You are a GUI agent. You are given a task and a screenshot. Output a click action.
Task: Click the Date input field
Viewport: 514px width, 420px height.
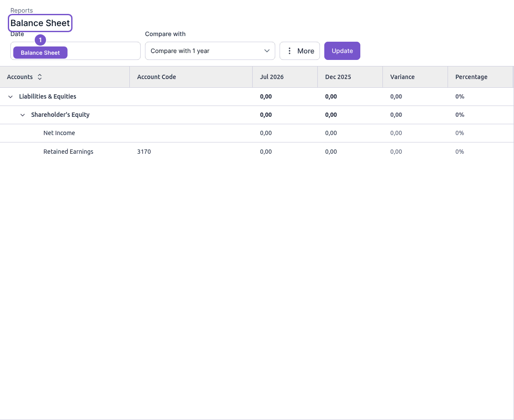76,51
